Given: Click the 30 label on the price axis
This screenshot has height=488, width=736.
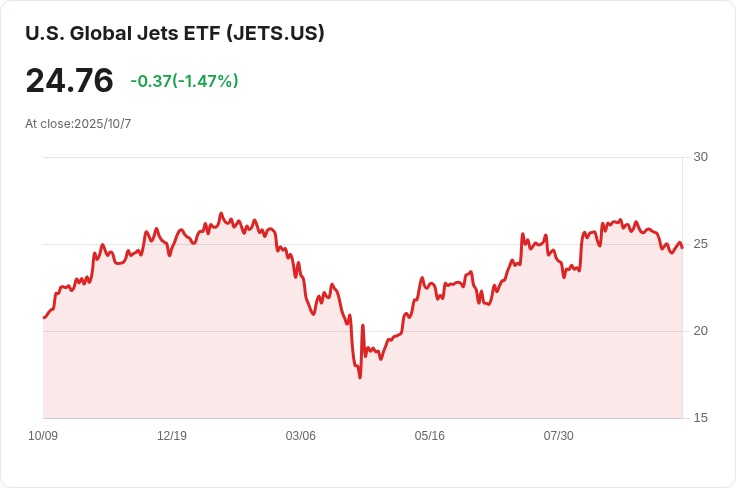Looking at the screenshot, I should point(700,157).
